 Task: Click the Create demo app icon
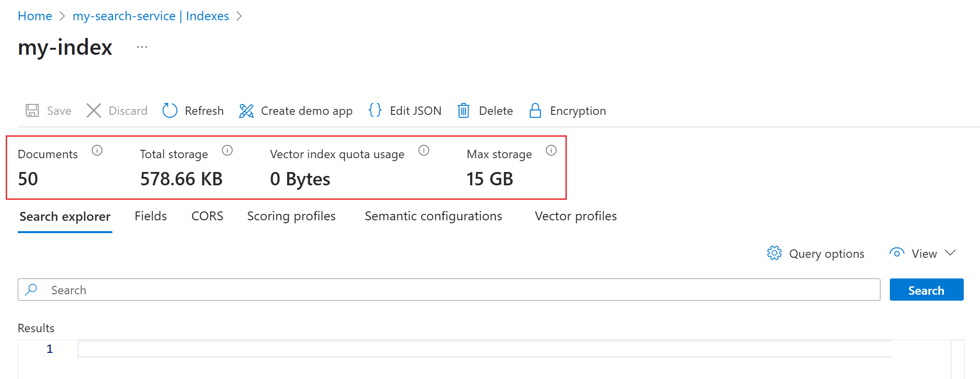pyautogui.click(x=246, y=110)
